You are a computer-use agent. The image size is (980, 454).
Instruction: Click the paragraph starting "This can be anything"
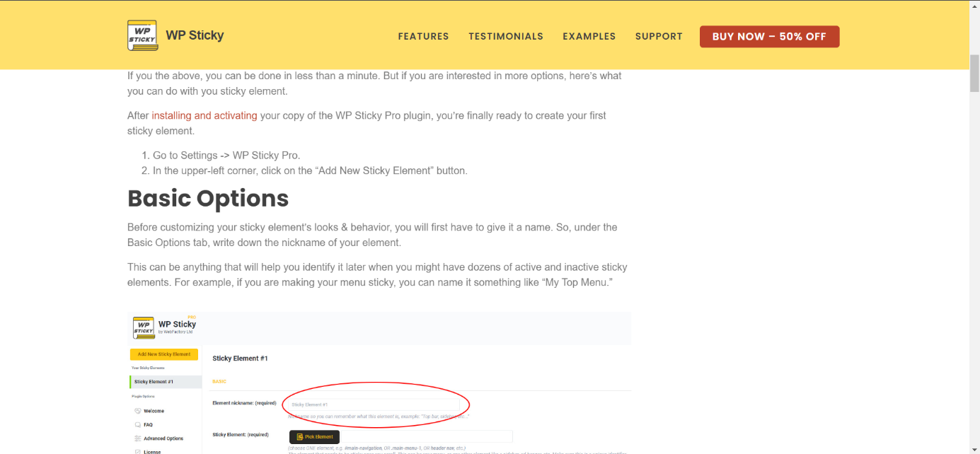(x=377, y=275)
